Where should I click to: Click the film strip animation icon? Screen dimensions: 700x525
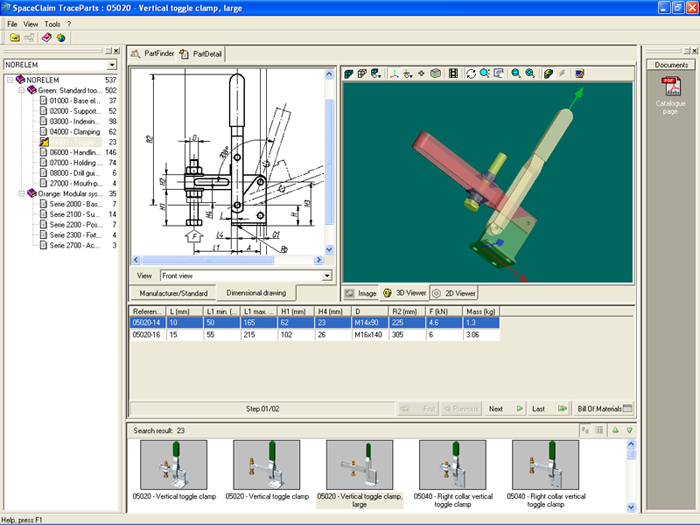click(453, 73)
